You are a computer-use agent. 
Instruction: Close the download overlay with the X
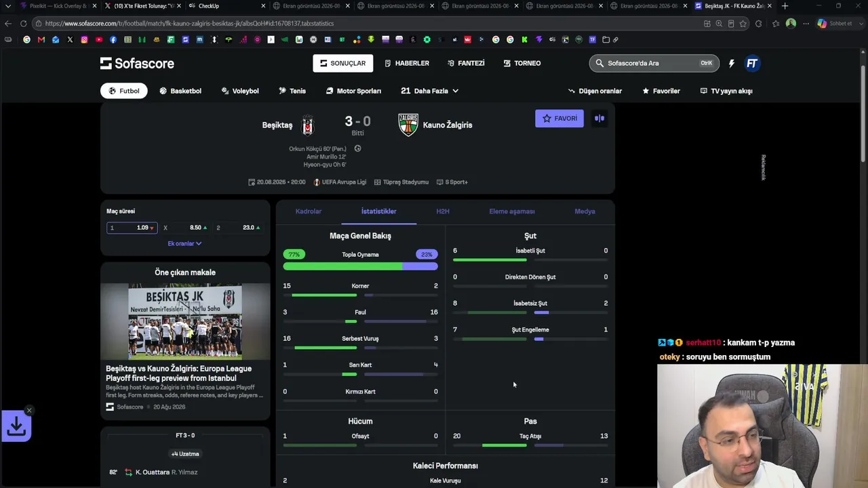29,410
